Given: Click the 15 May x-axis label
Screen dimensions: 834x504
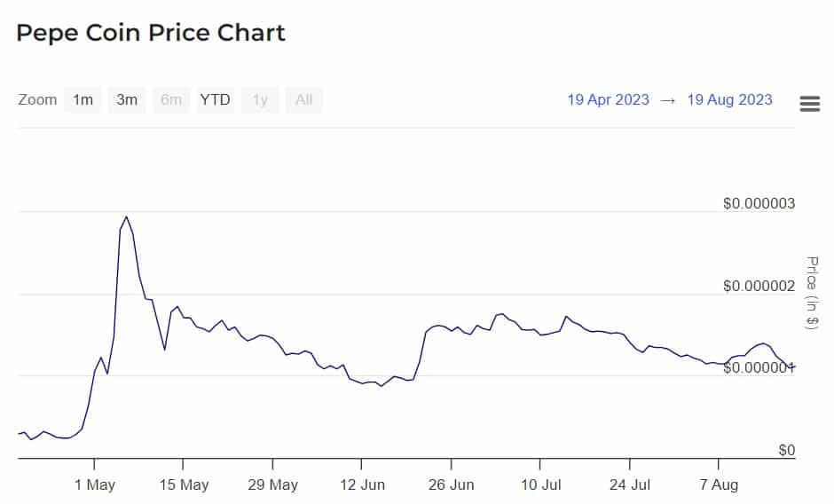Looking at the screenshot, I should pyautogui.click(x=182, y=484).
